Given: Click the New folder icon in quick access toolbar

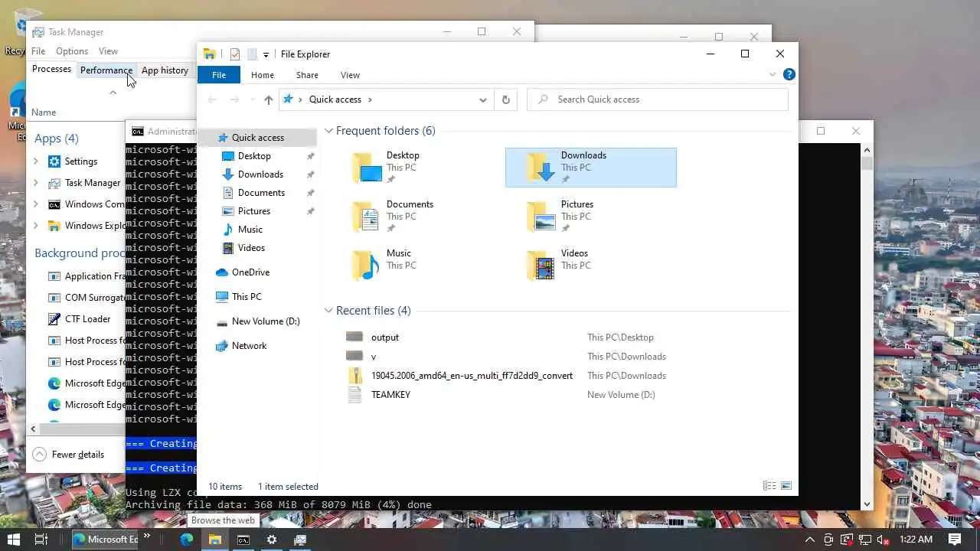Looking at the screenshot, I should (251, 54).
